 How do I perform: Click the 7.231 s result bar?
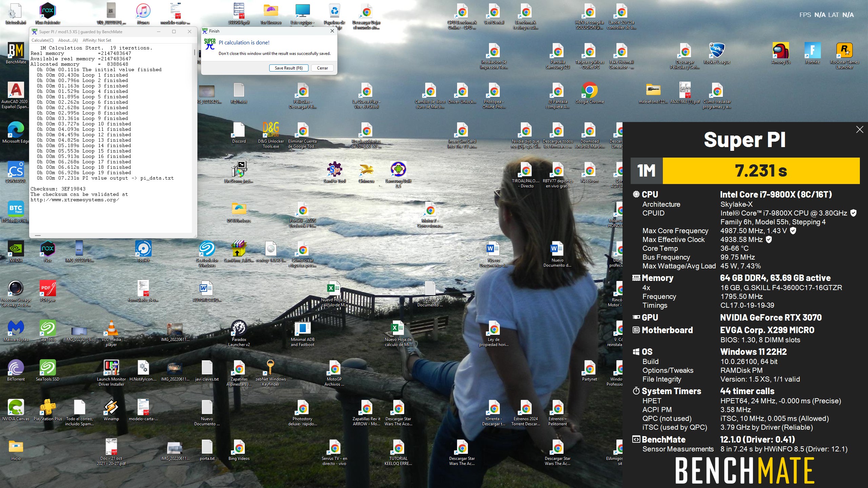tap(761, 170)
